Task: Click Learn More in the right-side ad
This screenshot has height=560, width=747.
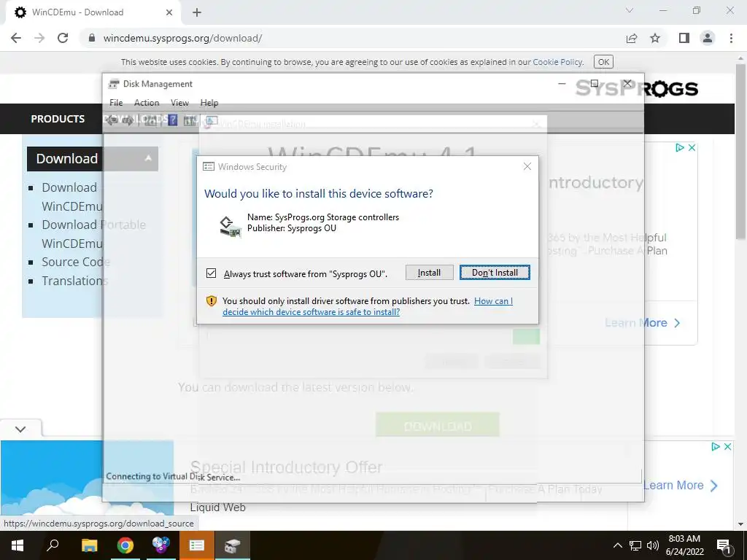Action: [x=642, y=323]
